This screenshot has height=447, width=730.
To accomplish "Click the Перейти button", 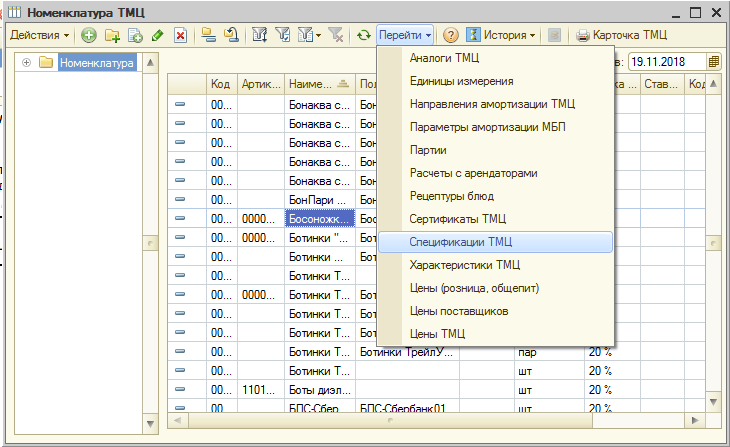I will [x=405, y=35].
